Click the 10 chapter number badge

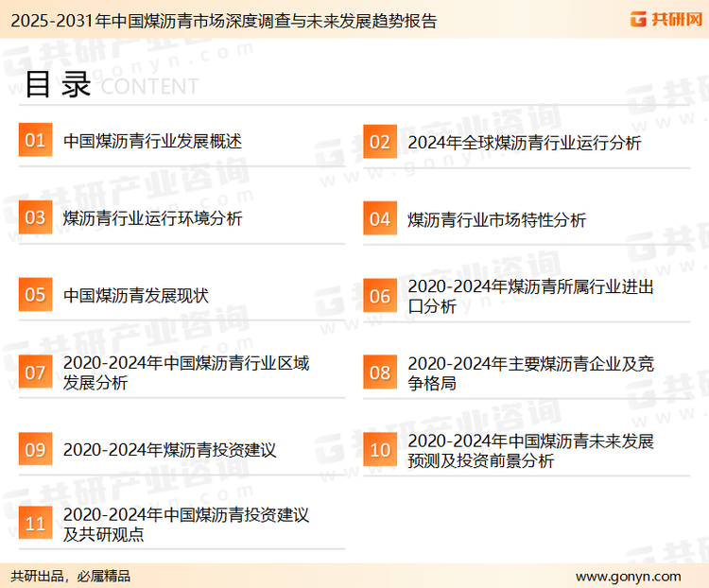pyautogui.click(x=379, y=450)
